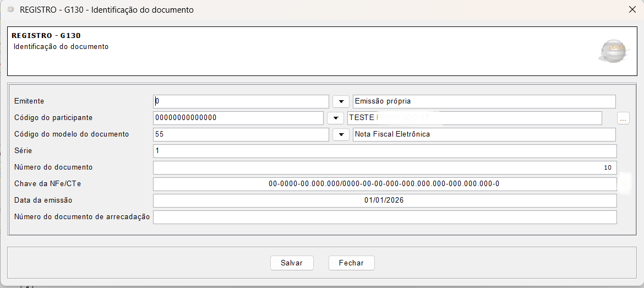
Task: Open the Código do modelo do documento dropdown
Action: 341,134
